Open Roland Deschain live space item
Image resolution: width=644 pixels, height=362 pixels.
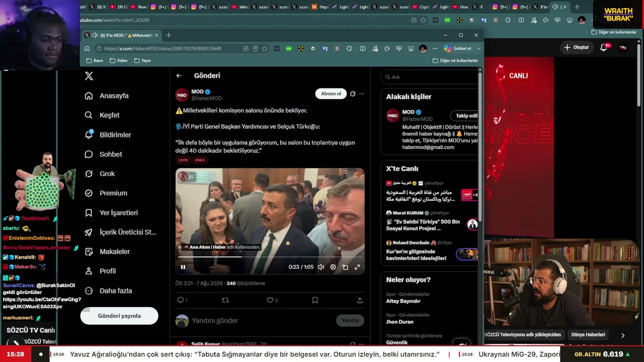coord(429,250)
